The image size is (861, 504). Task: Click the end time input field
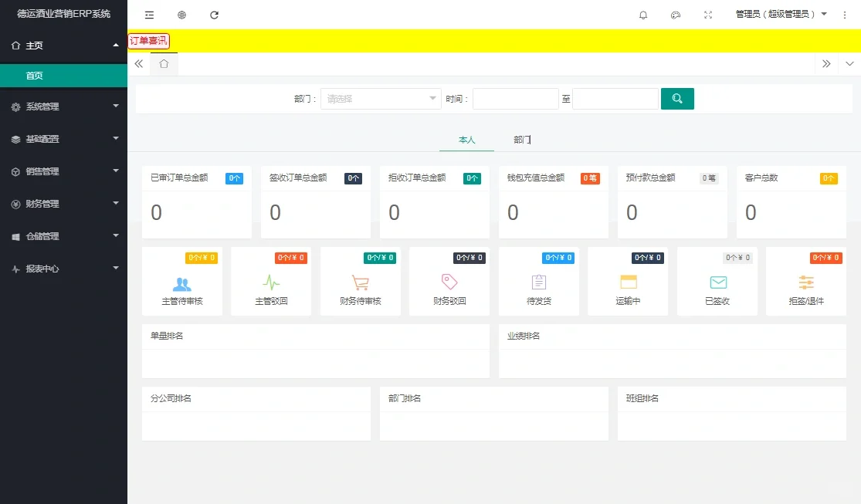coord(615,99)
